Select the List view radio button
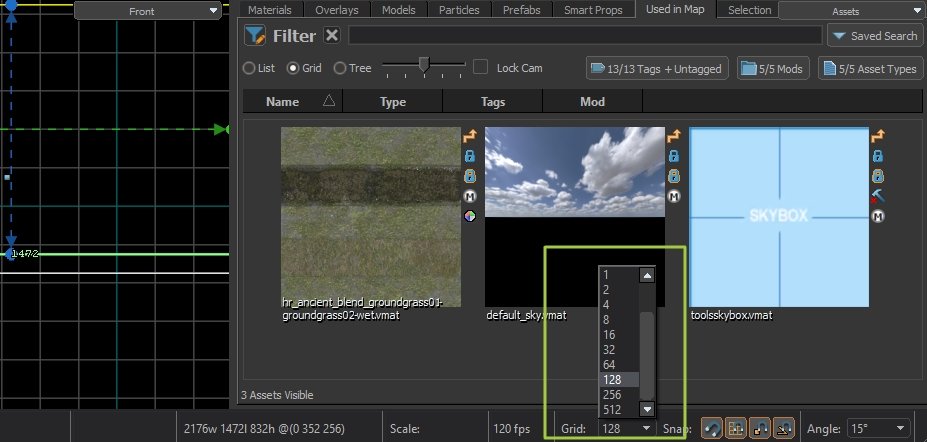The image size is (927, 442). pyautogui.click(x=249, y=69)
